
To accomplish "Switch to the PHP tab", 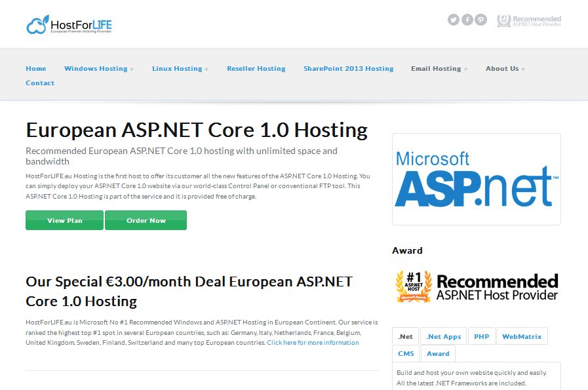I will pos(482,336).
